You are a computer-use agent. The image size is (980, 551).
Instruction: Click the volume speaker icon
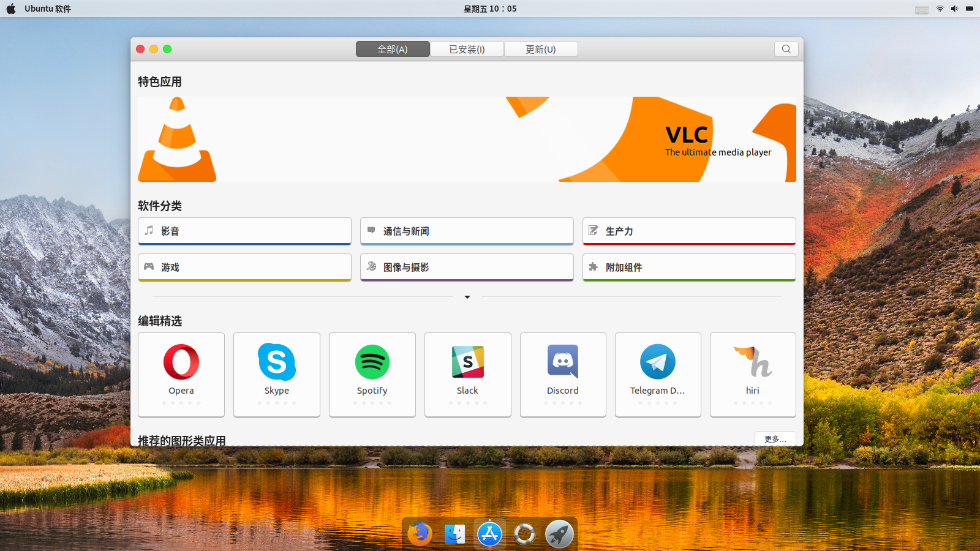[954, 9]
